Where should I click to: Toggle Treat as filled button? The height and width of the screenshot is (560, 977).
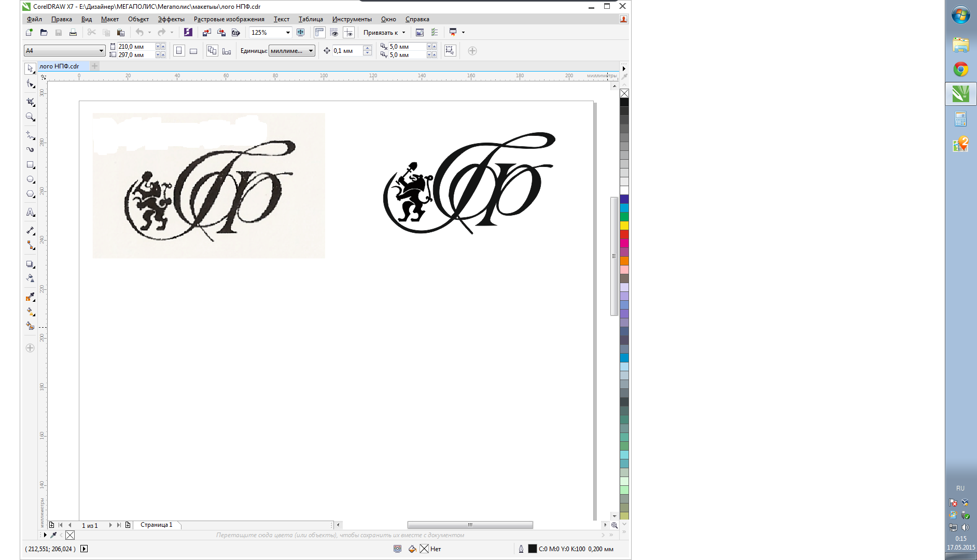pyautogui.click(x=450, y=51)
